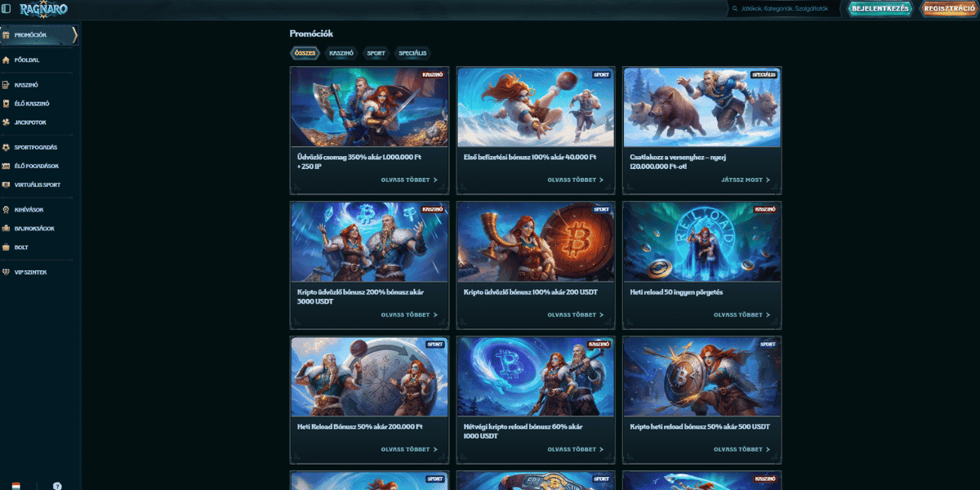Click the home icon beside Főoldal
Viewport: 980px width, 490px height.
pos(7,60)
